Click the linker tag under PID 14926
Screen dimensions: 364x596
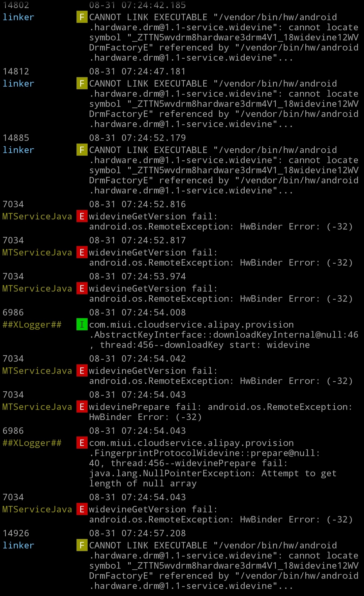click(x=19, y=545)
